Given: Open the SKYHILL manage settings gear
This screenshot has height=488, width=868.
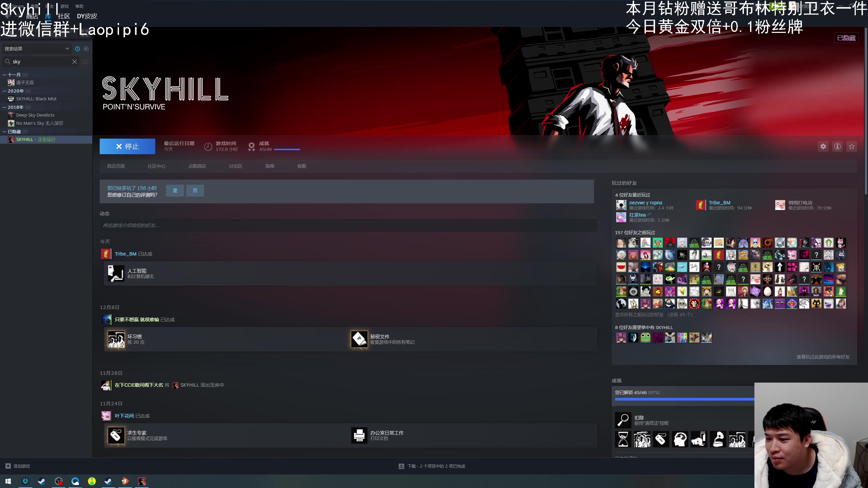Looking at the screenshot, I should [823, 146].
